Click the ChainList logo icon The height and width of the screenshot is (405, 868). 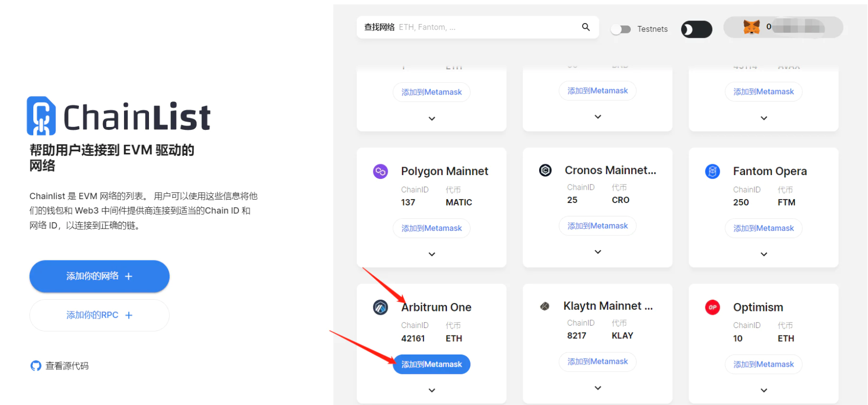[x=41, y=116]
